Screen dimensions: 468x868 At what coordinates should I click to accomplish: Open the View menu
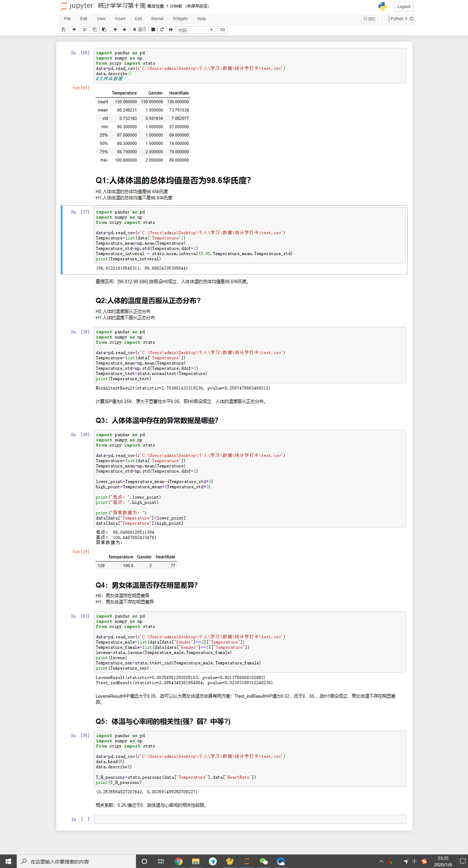click(x=101, y=19)
